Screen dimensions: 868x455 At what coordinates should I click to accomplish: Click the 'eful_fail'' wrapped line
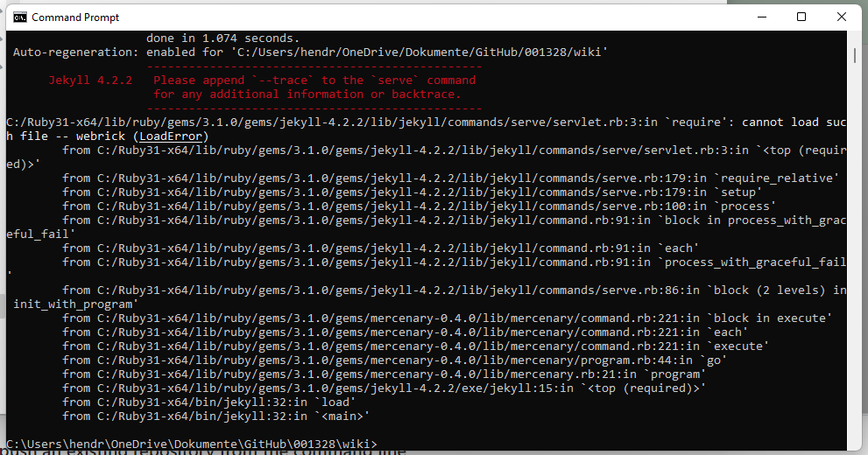(x=41, y=234)
